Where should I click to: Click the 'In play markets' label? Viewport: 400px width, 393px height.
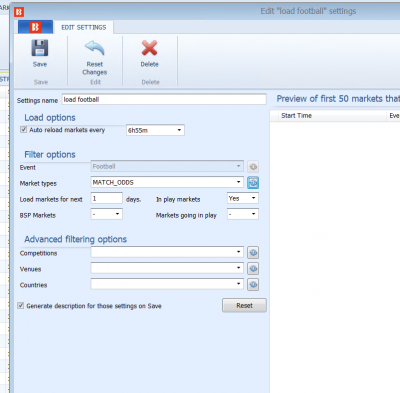(x=178, y=199)
